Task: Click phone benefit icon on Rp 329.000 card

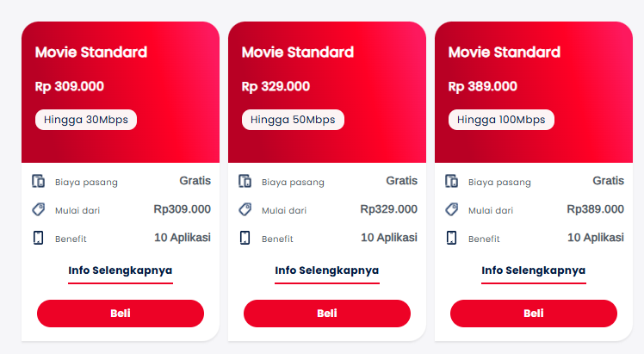Action: pyautogui.click(x=245, y=238)
